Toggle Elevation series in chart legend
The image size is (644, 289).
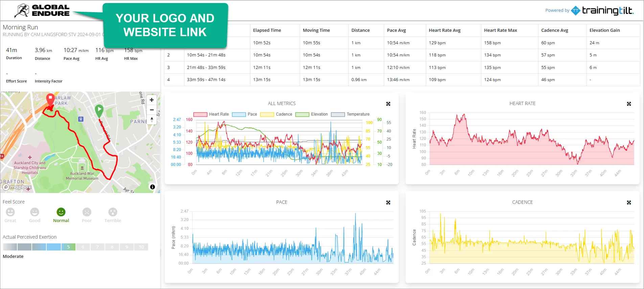coord(312,114)
